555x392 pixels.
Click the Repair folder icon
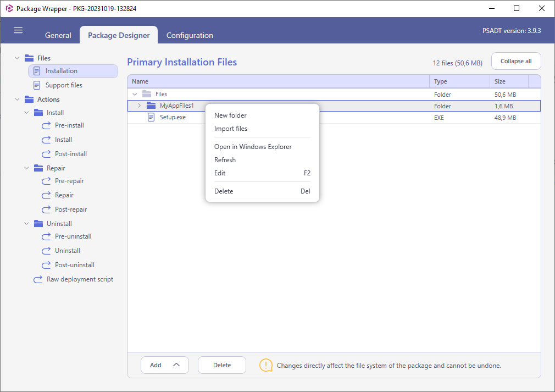tap(38, 168)
